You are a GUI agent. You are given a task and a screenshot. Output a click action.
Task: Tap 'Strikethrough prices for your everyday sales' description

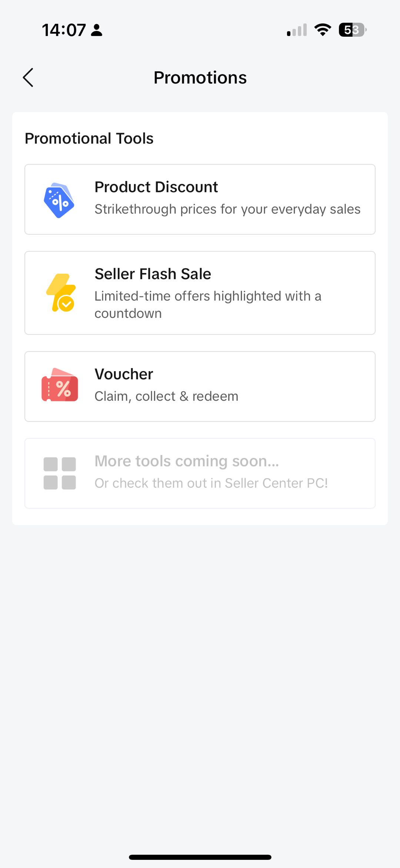coord(227,209)
